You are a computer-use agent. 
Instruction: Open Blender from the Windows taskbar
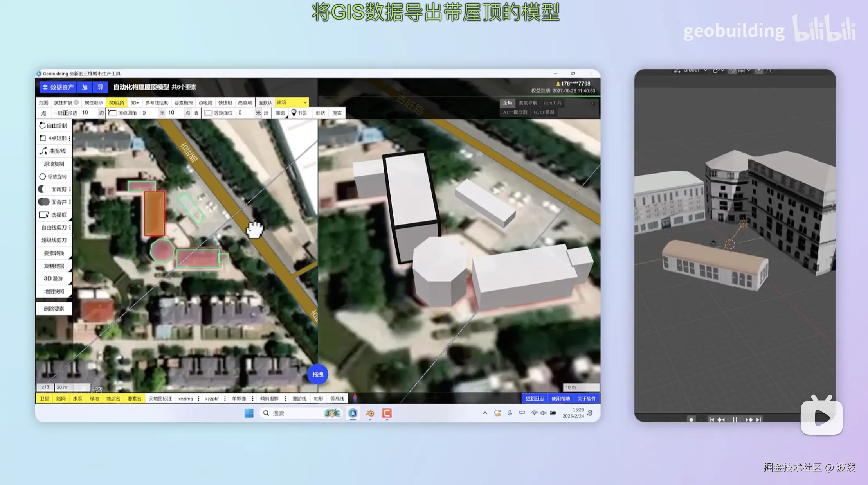pyautogui.click(x=370, y=413)
